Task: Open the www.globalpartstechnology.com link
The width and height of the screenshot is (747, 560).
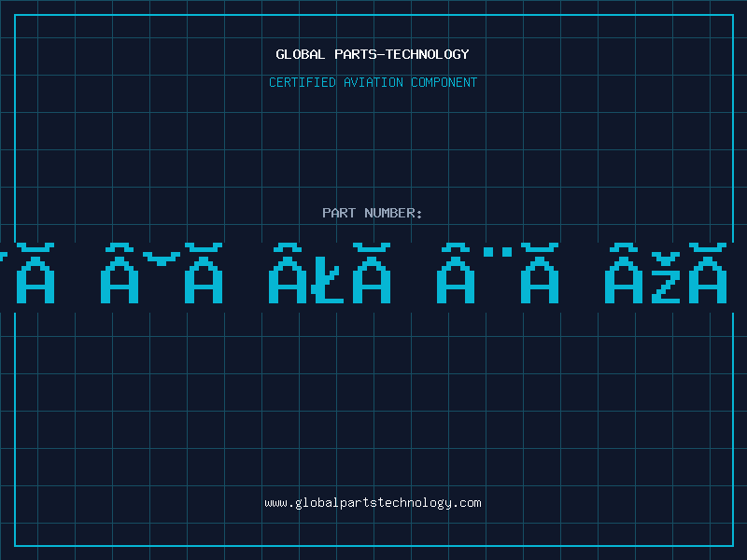Action: [x=373, y=503]
